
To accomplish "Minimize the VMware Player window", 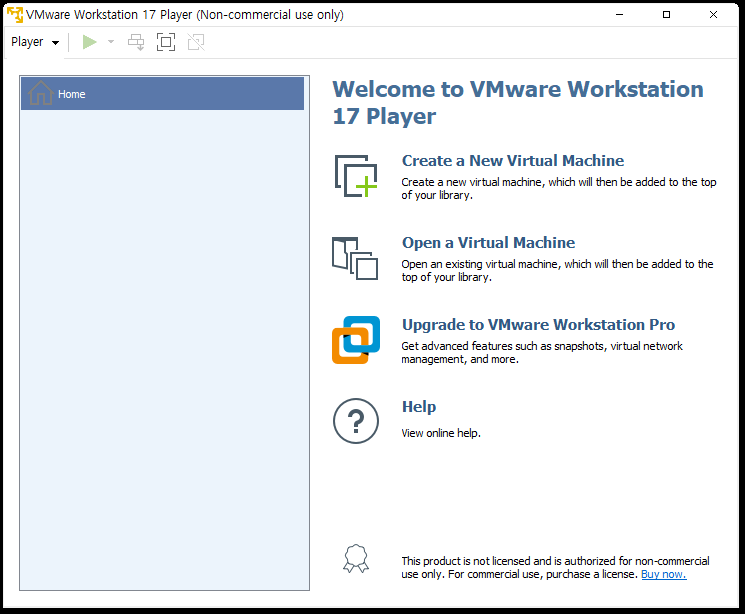I will pyautogui.click(x=620, y=15).
